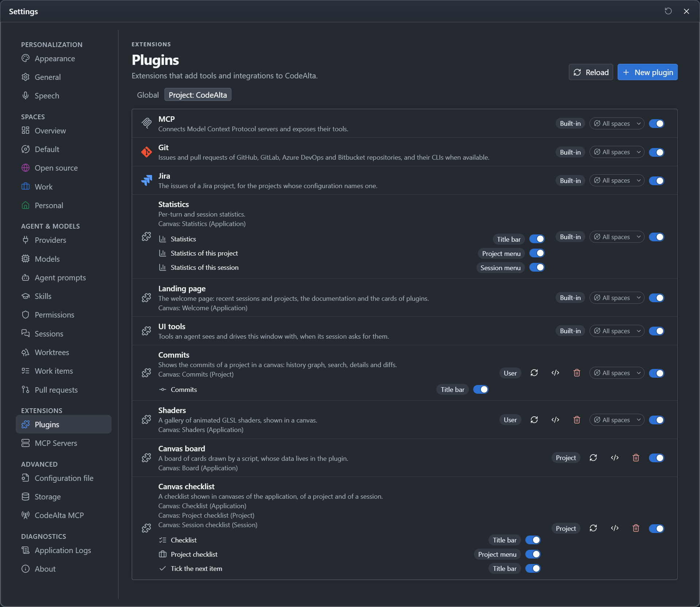The width and height of the screenshot is (700, 607).
Task: Select the Project: CodeAlta tab
Action: pyautogui.click(x=198, y=95)
